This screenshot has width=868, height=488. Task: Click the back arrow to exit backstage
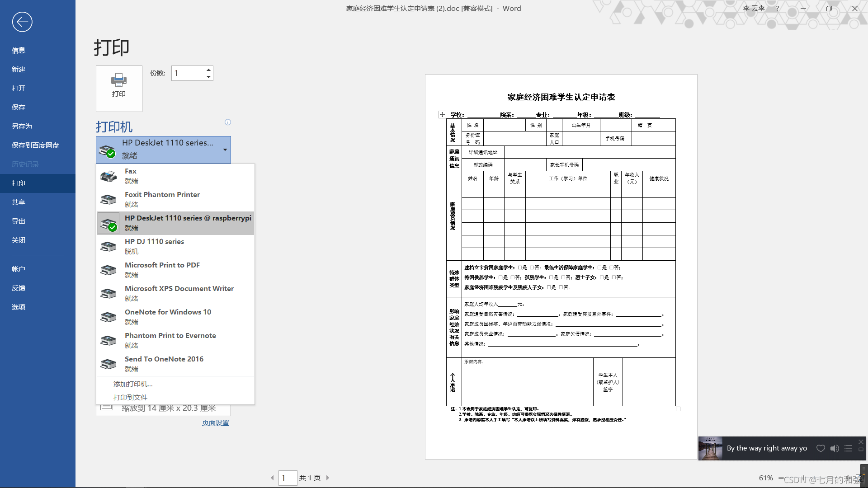(x=22, y=22)
